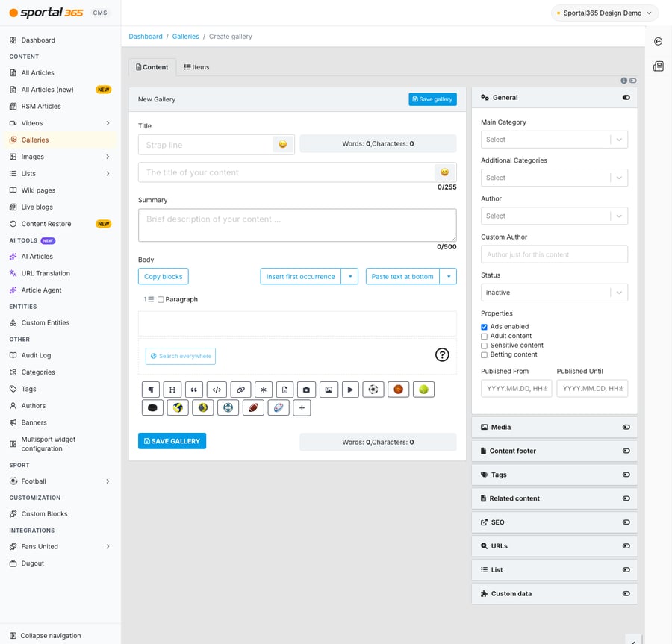Open the American football widget block
This screenshot has width=672, height=644.
253,408
